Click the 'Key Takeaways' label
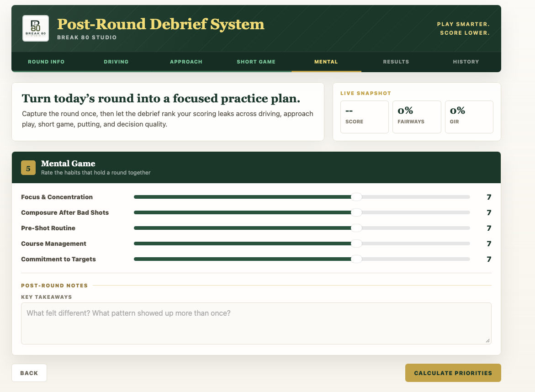535x392 pixels. pos(47,297)
